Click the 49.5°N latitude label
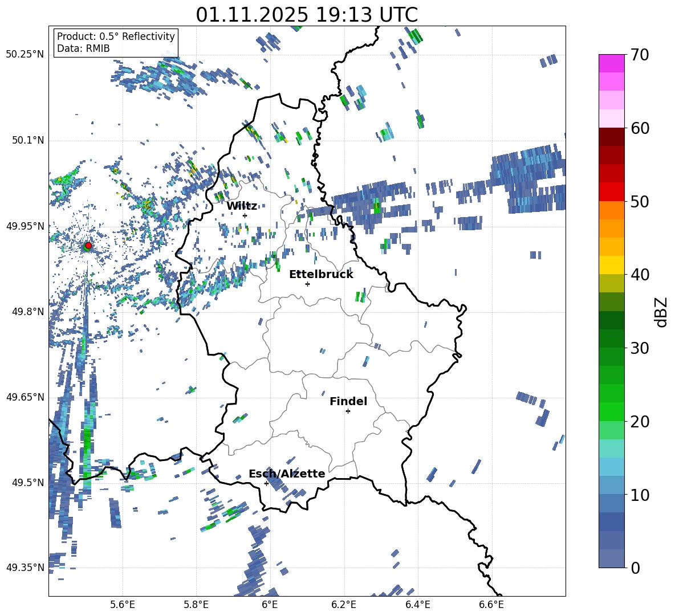The width and height of the screenshot is (675, 616). pyautogui.click(x=28, y=482)
